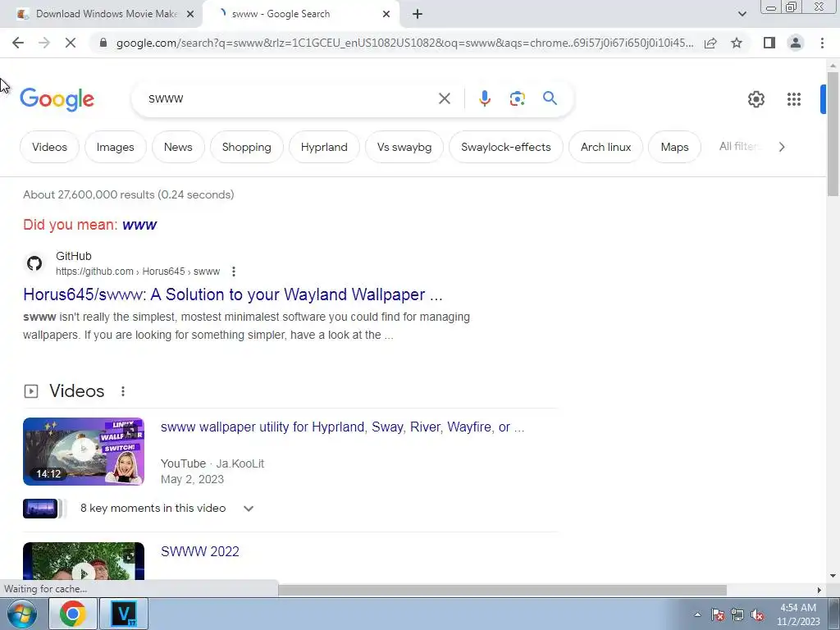Go back to the previous page
This screenshot has width=840, height=630.
18,43
